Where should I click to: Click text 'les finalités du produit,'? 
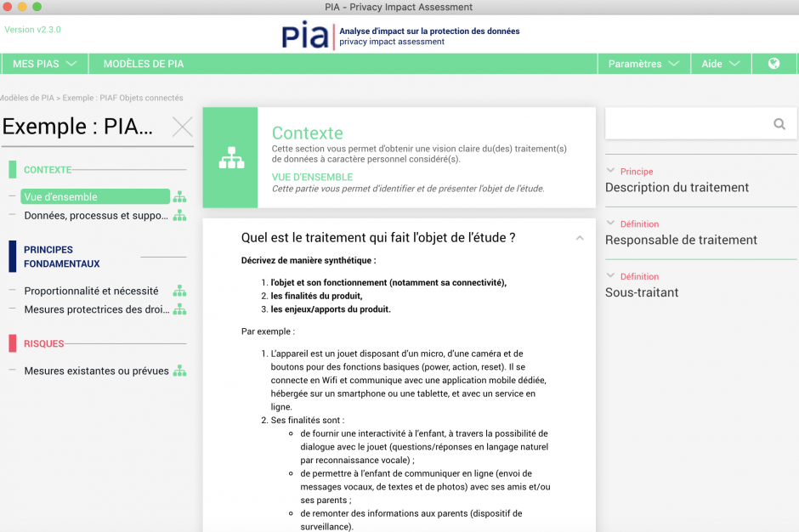point(316,296)
